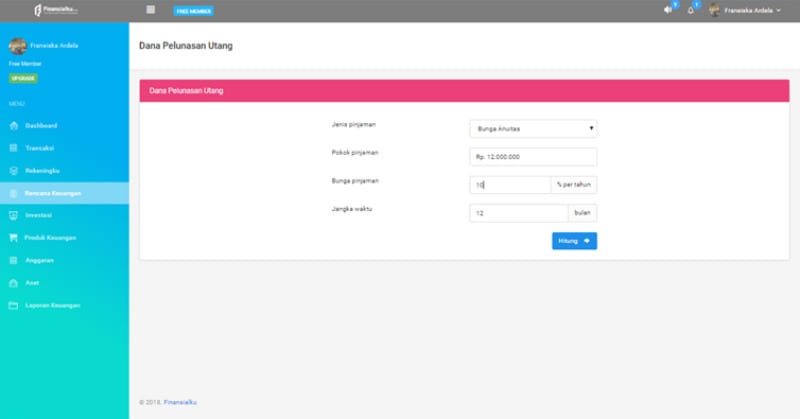This screenshot has width=800, height=419.
Task: Select the Investasi monitor icon
Action: tap(14, 215)
